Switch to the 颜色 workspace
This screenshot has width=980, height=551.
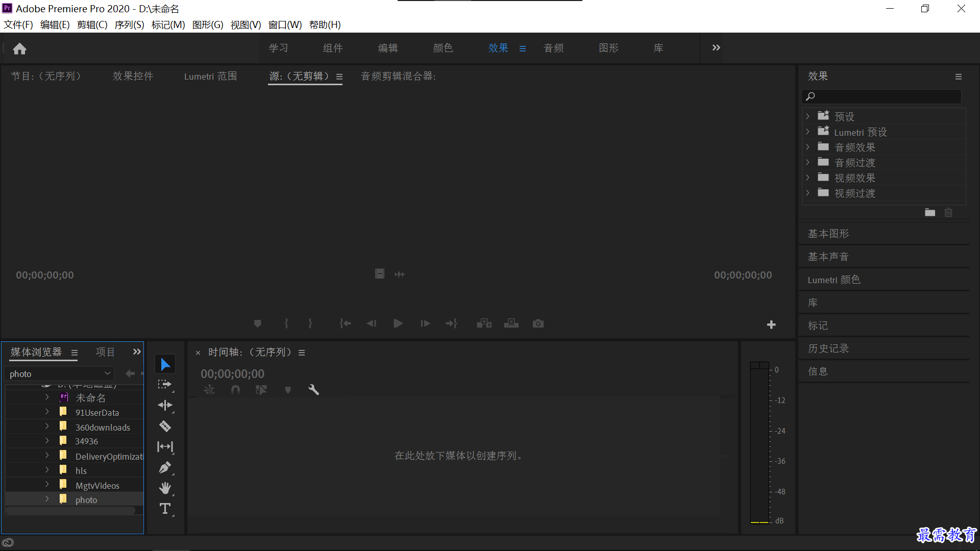(443, 48)
